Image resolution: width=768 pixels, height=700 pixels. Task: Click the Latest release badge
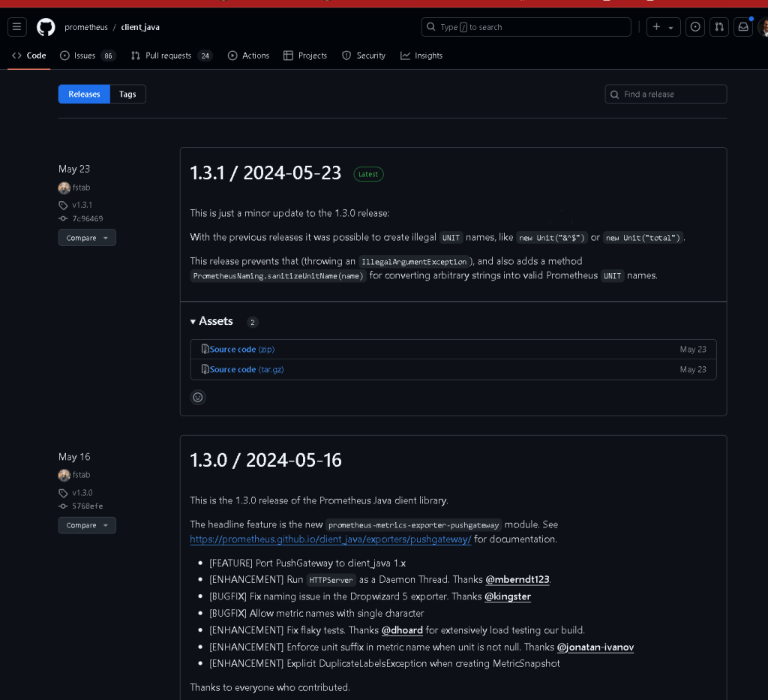pyautogui.click(x=368, y=174)
